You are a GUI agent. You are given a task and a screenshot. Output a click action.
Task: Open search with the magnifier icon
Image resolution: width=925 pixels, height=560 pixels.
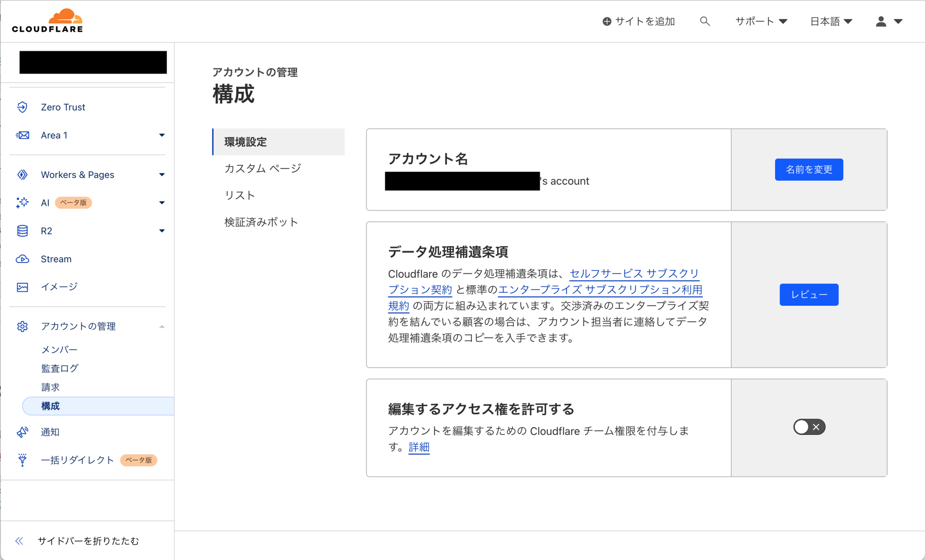705,21
